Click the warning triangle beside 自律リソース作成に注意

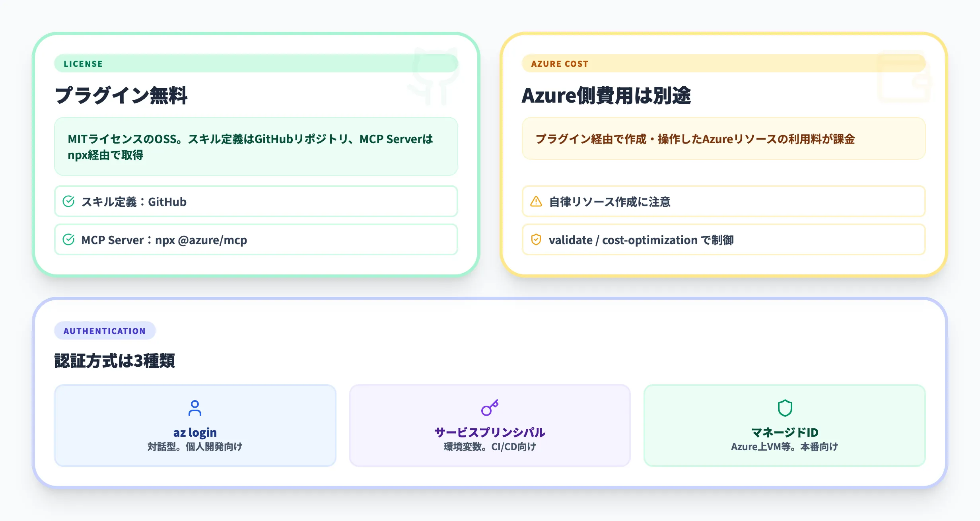(x=537, y=202)
